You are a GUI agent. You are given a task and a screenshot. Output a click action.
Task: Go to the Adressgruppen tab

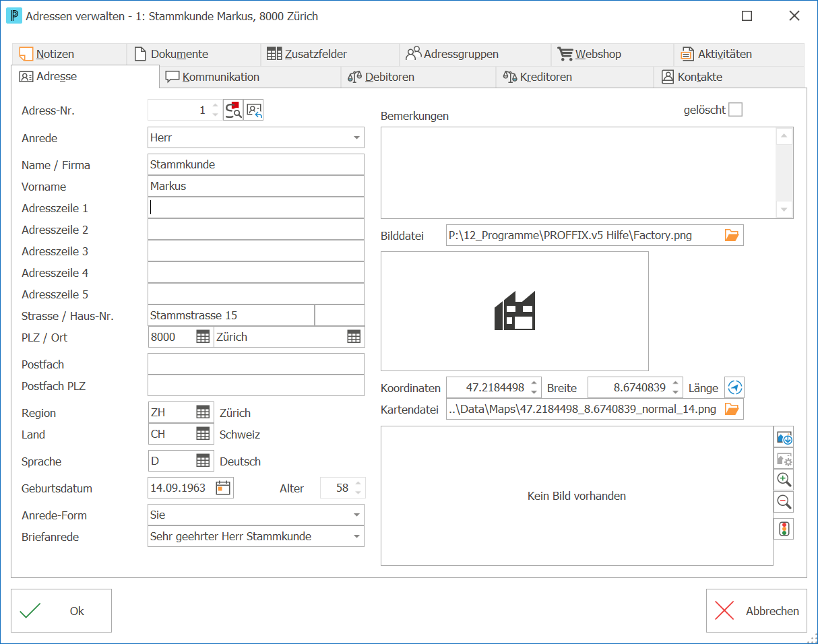[x=475, y=55]
